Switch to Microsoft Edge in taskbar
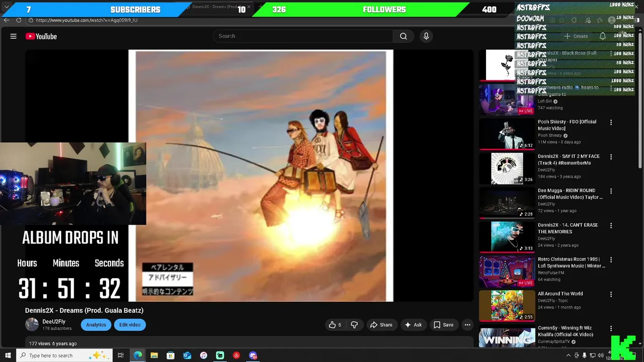This screenshot has width=644, height=362. click(137, 355)
